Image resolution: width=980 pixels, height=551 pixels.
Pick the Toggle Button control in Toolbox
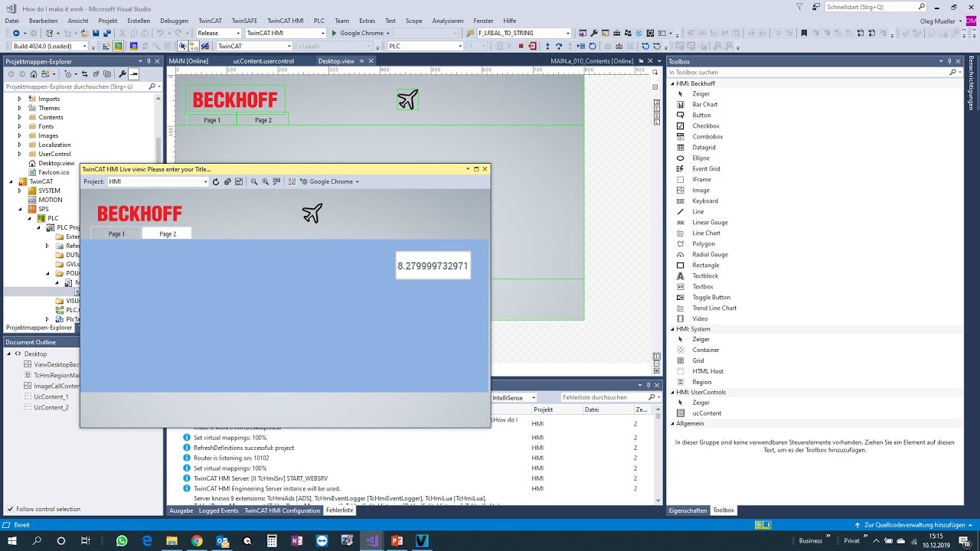coord(711,297)
